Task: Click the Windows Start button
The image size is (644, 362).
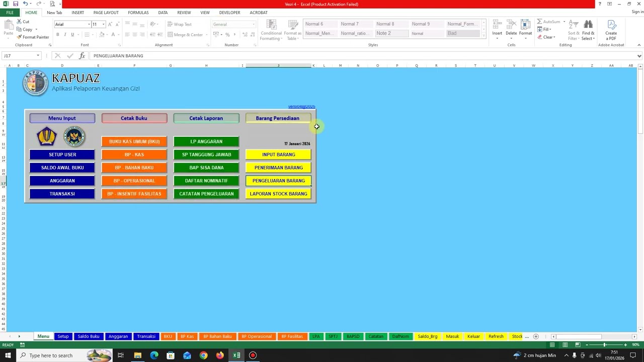Action: pyautogui.click(x=8, y=355)
